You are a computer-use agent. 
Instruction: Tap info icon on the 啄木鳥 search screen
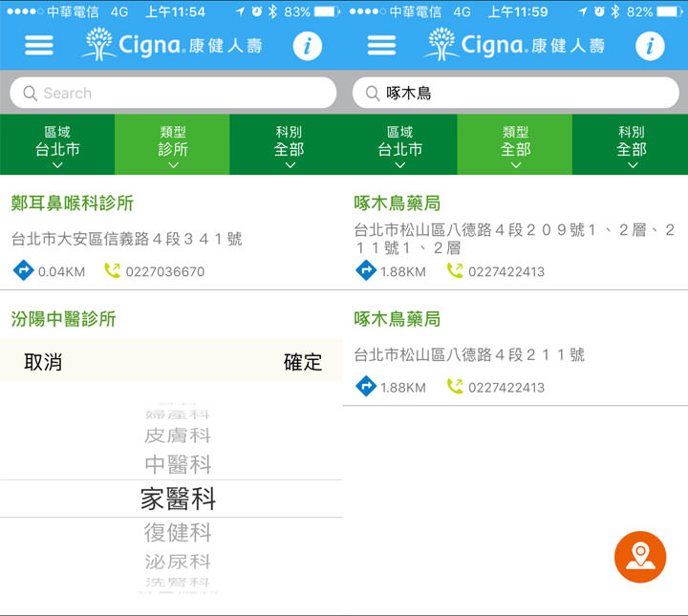click(650, 46)
